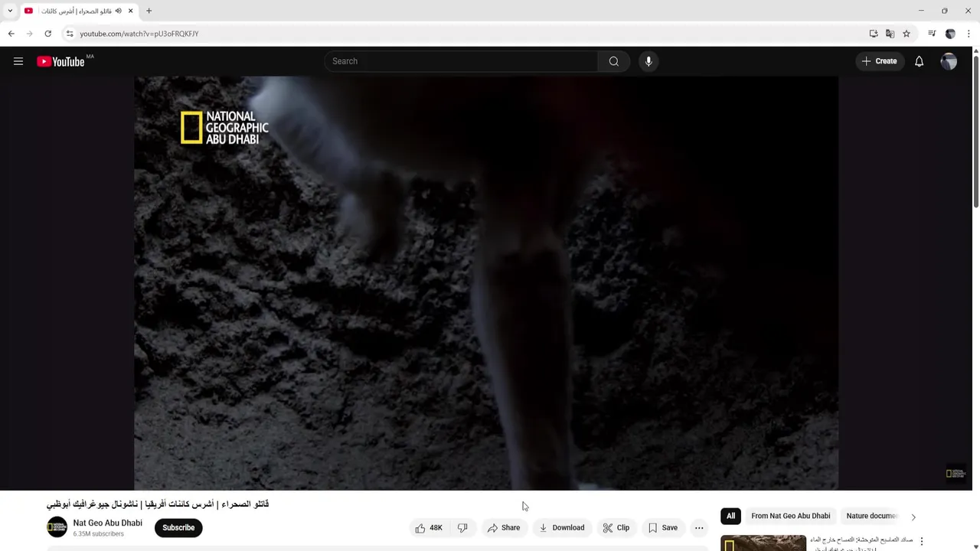This screenshot has height=551, width=980.
Task: Select the From Nat Geo Abu Dhabi chip
Action: [790, 516]
